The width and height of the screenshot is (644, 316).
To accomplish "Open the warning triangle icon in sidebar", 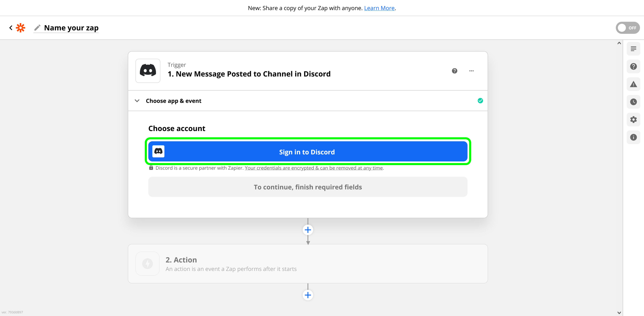I will click(633, 84).
